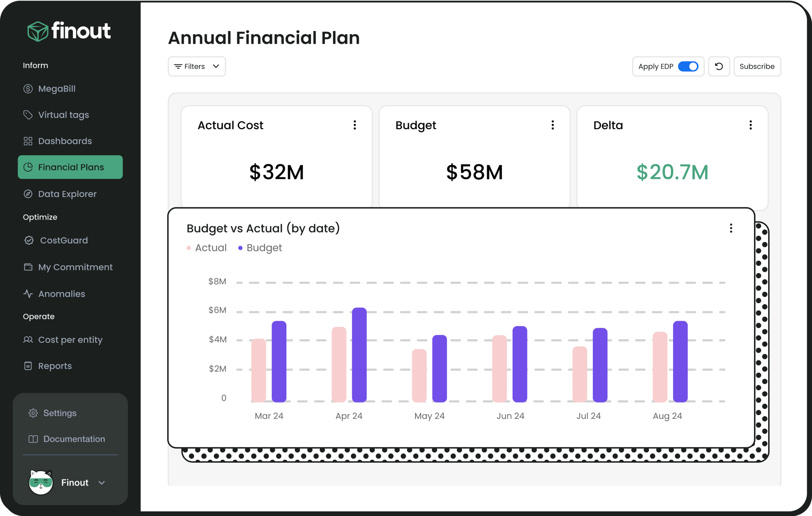Select the Data Explorer menu item
Screen dimensions: 812x516
67,193
